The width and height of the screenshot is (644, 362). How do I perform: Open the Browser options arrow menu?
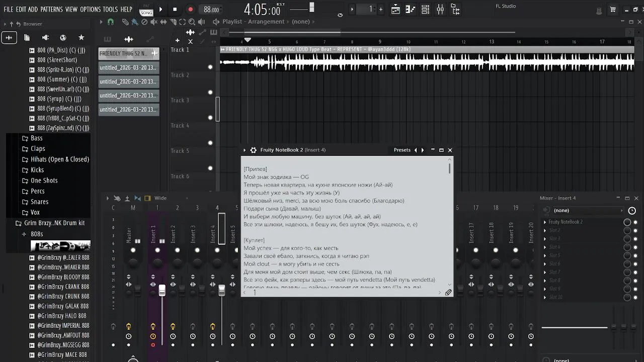(5, 24)
